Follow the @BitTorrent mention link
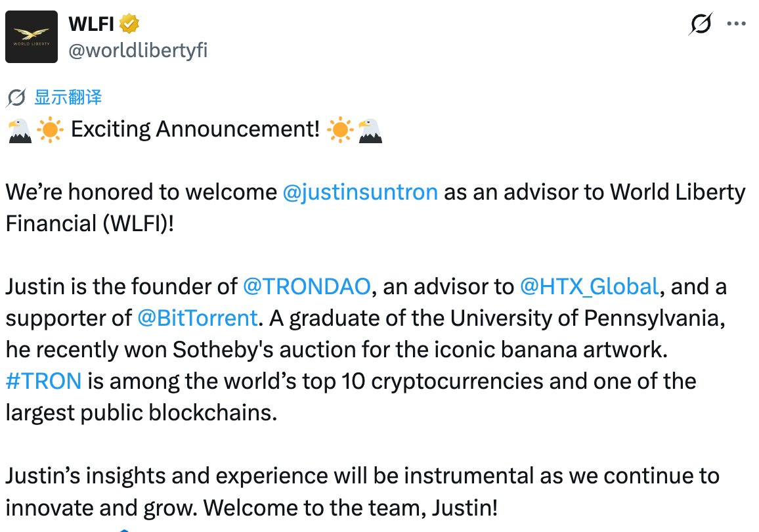 click(197, 318)
